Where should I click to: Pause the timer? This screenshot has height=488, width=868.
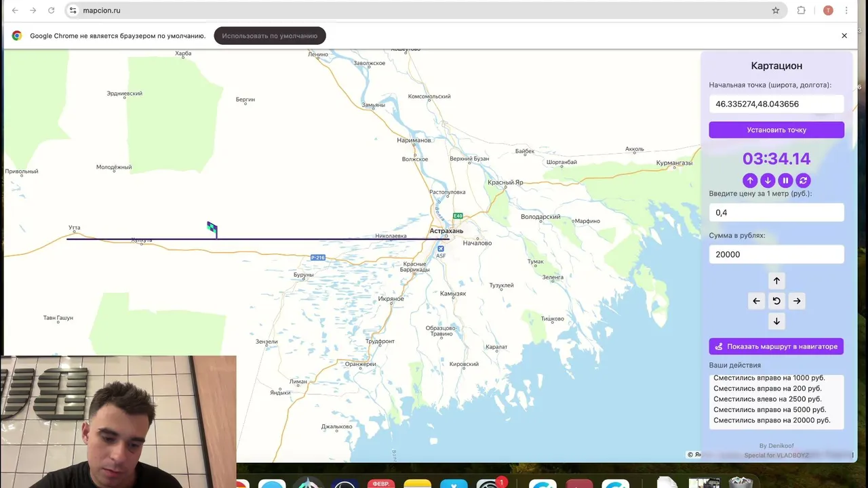[785, 180]
